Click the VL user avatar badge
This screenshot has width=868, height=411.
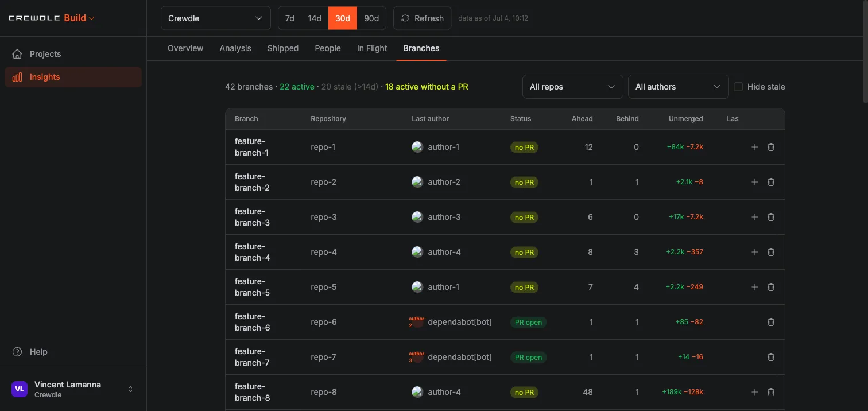(x=20, y=389)
